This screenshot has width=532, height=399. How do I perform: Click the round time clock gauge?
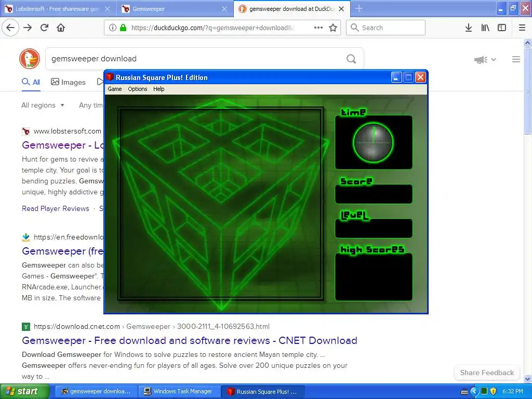tap(373, 142)
